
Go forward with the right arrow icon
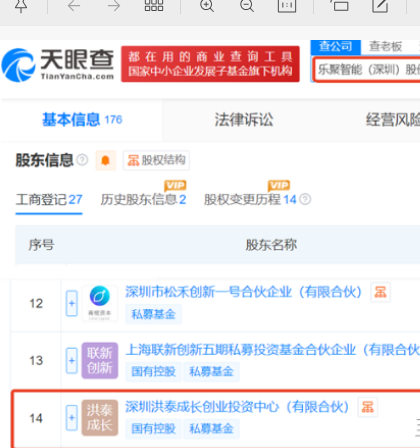(114, 6)
